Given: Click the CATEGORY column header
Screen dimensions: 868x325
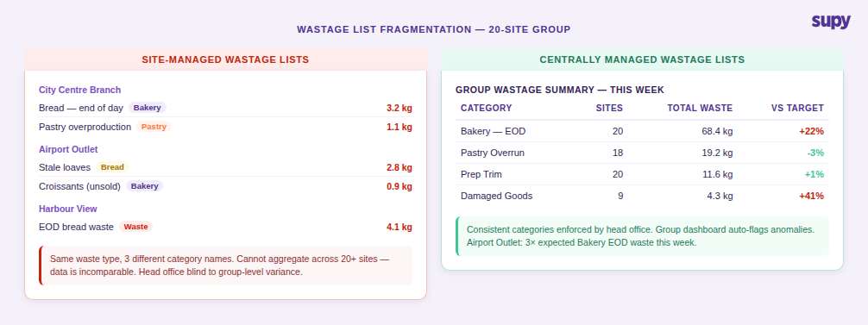Looking at the screenshot, I should tap(486, 108).
